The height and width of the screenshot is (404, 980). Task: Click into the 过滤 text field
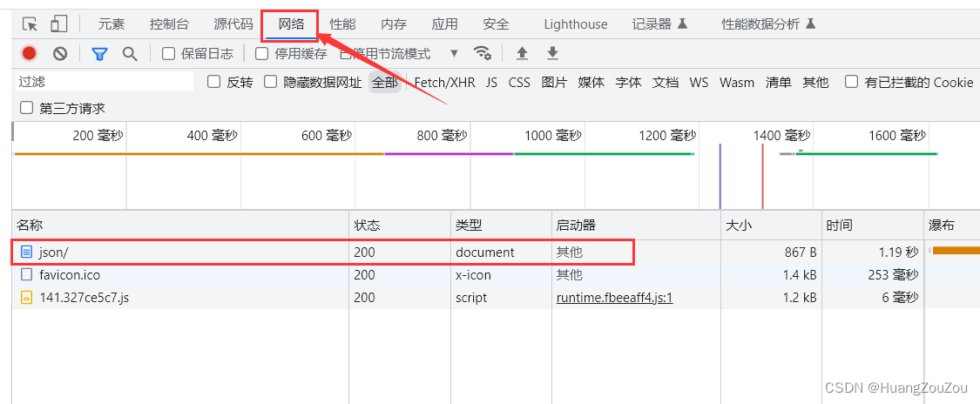click(x=104, y=82)
